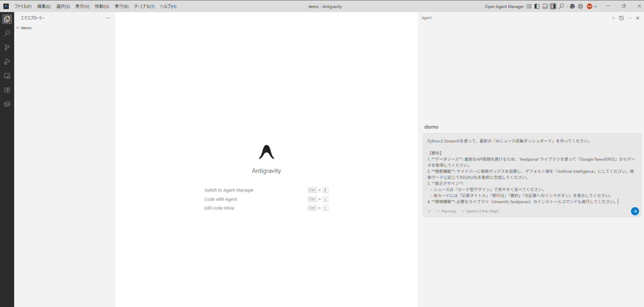Open the Run and Debug view

pos(7,62)
